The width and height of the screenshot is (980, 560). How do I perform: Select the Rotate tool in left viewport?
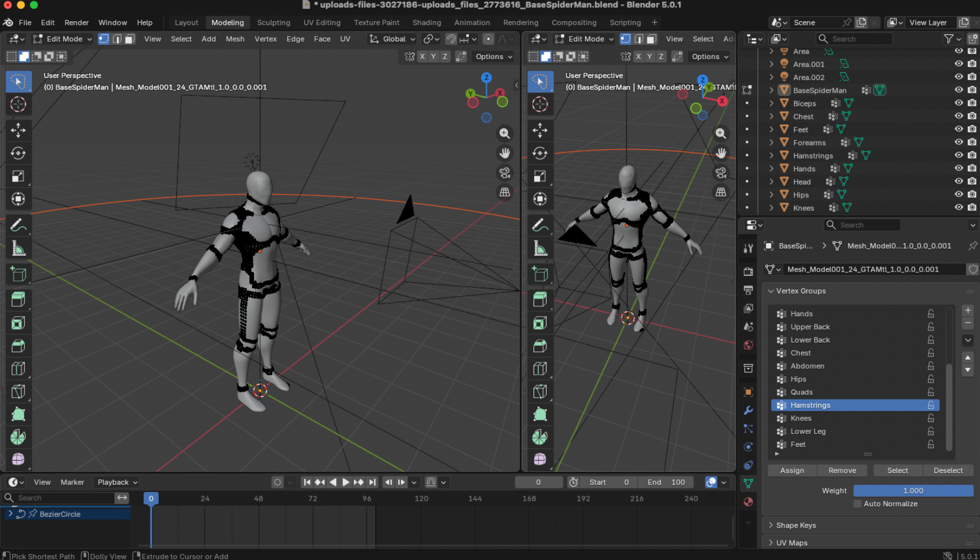point(18,153)
